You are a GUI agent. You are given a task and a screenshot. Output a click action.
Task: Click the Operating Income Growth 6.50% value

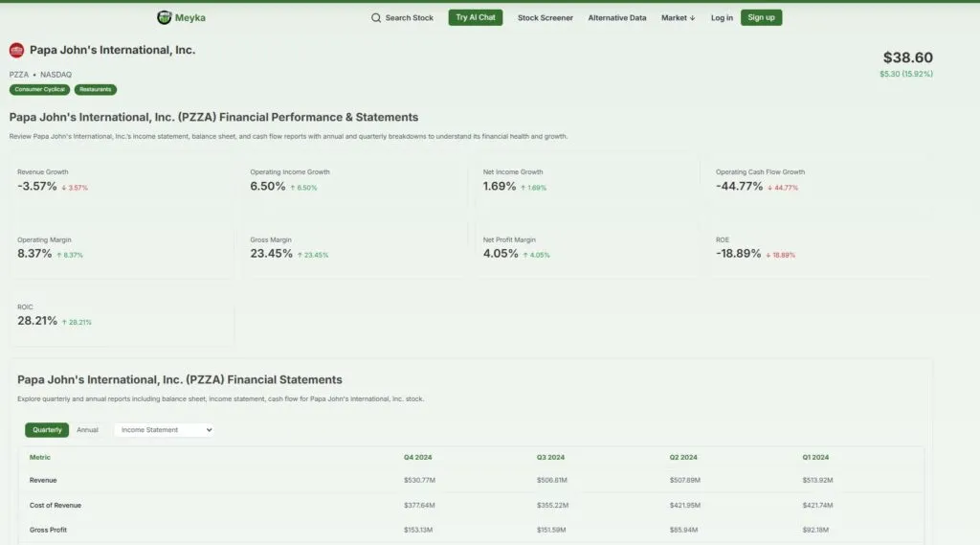tap(268, 187)
